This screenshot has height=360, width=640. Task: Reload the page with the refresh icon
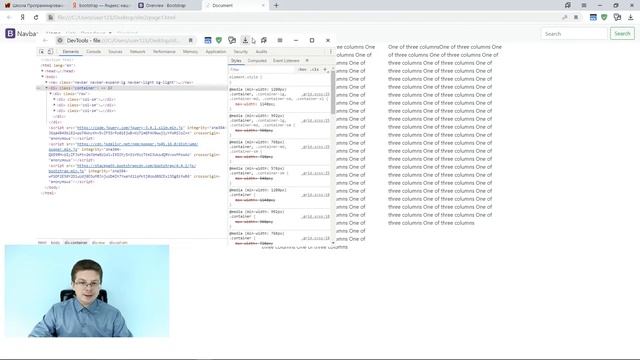pos(36,18)
